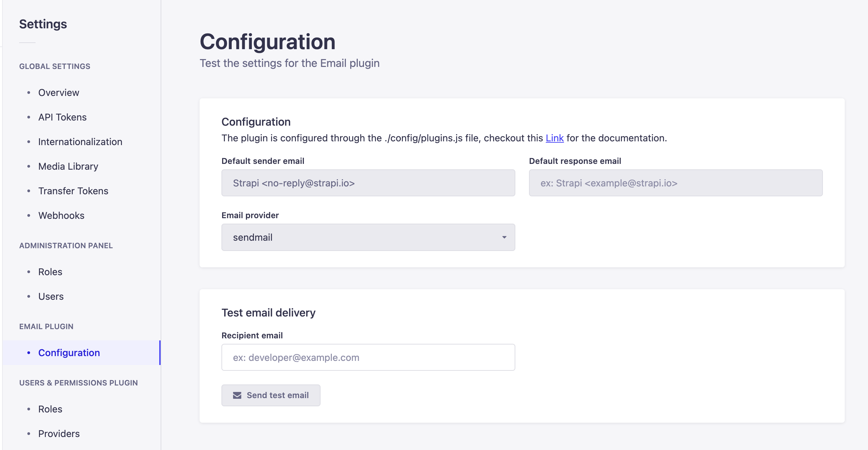Click the envelope icon on Send test email

pyautogui.click(x=237, y=395)
